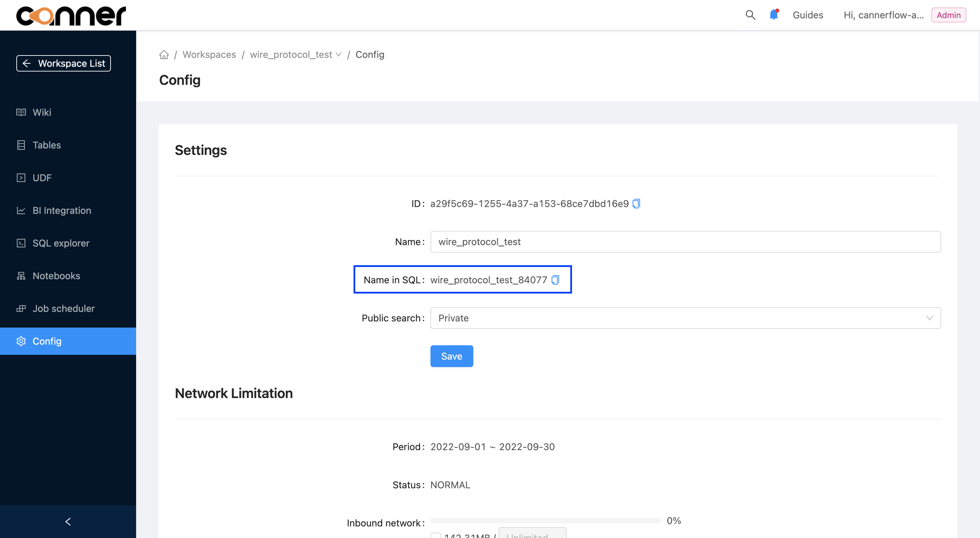Screen dimensions: 980x538
Task: Click the Notebooks sidebar icon
Action: tap(21, 276)
